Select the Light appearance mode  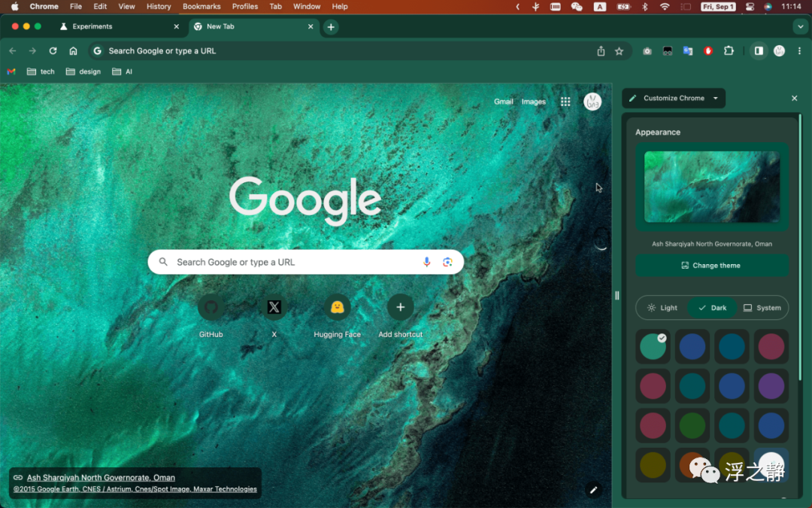pos(662,308)
